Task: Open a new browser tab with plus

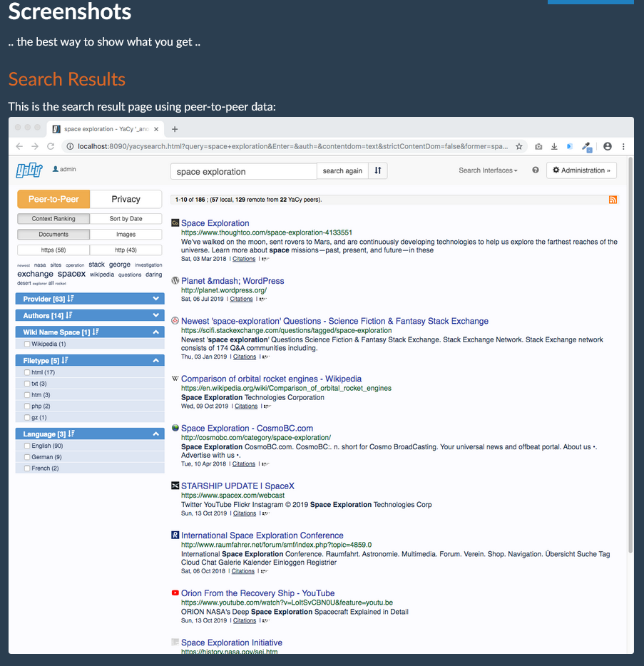Action: tap(175, 129)
